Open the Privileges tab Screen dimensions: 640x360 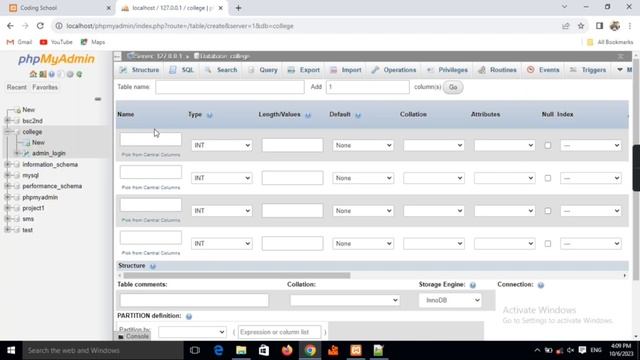pyautogui.click(x=447, y=70)
